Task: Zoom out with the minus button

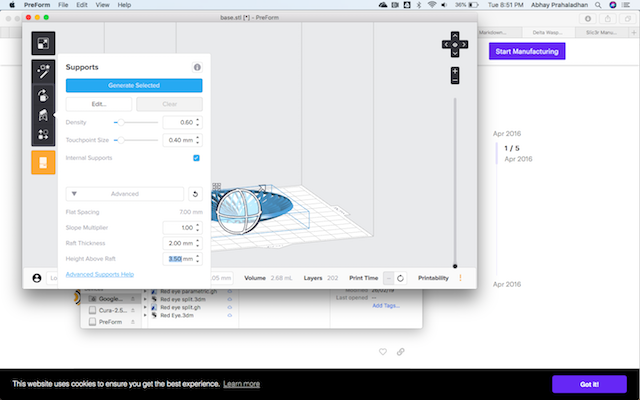Action: click(x=455, y=80)
